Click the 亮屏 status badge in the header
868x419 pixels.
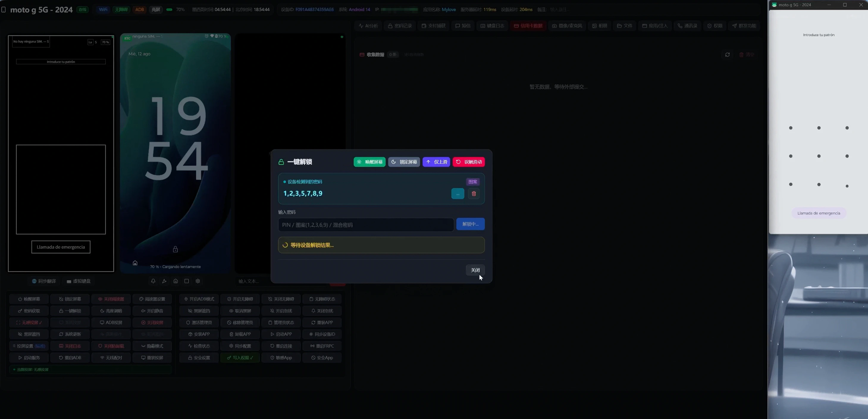156,10
